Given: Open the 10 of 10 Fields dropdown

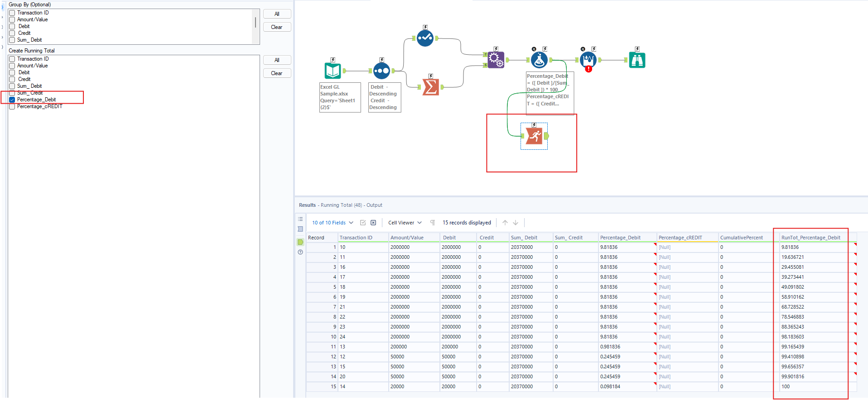Looking at the screenshot, I should [333, 223].
